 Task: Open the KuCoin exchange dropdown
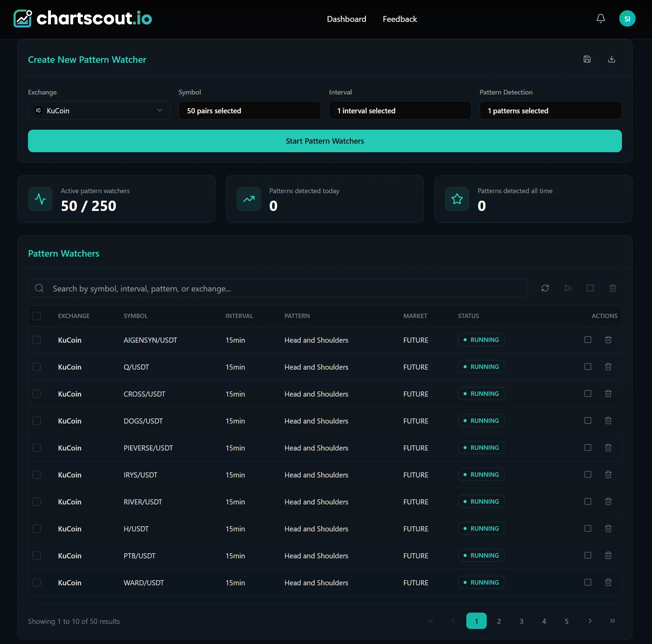99,110
